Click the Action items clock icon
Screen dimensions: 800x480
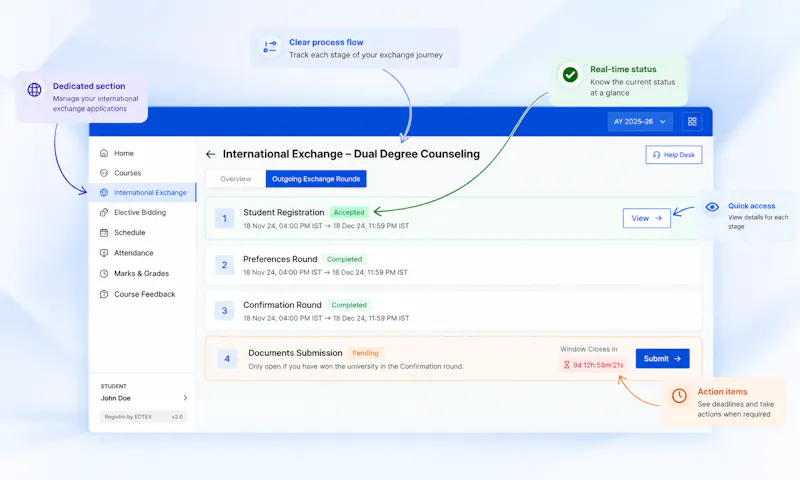(679, 395)
